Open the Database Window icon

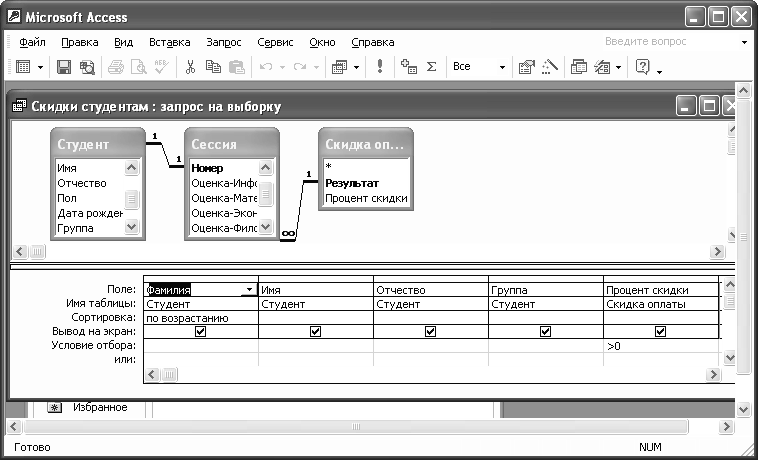578,67
